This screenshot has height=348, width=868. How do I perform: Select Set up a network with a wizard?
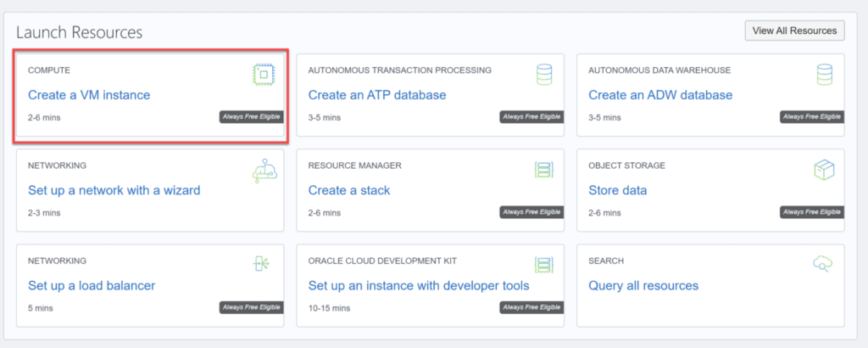pos(114,190)
